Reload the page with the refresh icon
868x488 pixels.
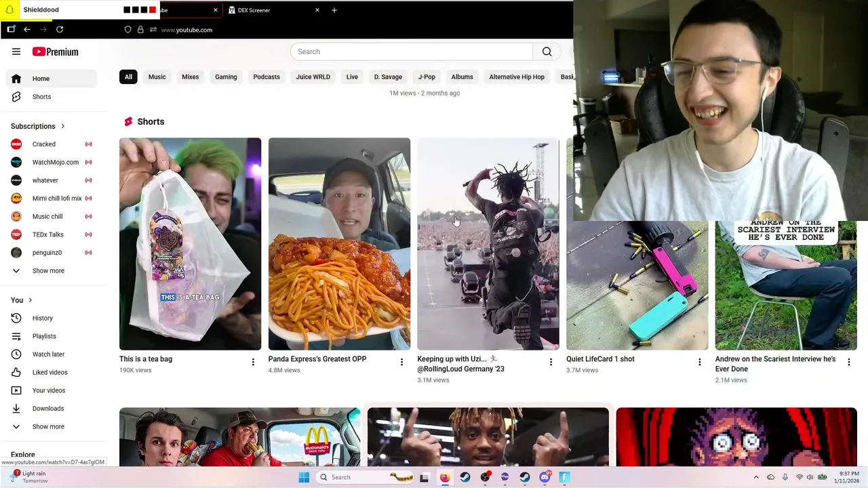point(60,29)
